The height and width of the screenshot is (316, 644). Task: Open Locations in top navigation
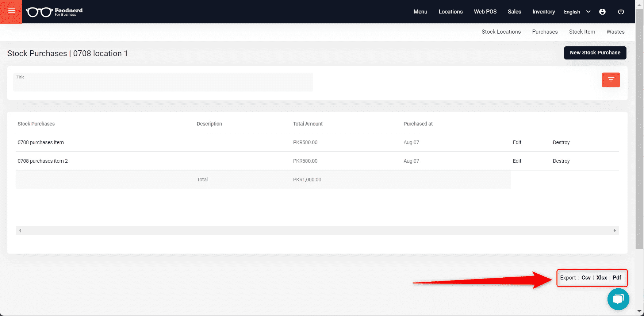451,12
